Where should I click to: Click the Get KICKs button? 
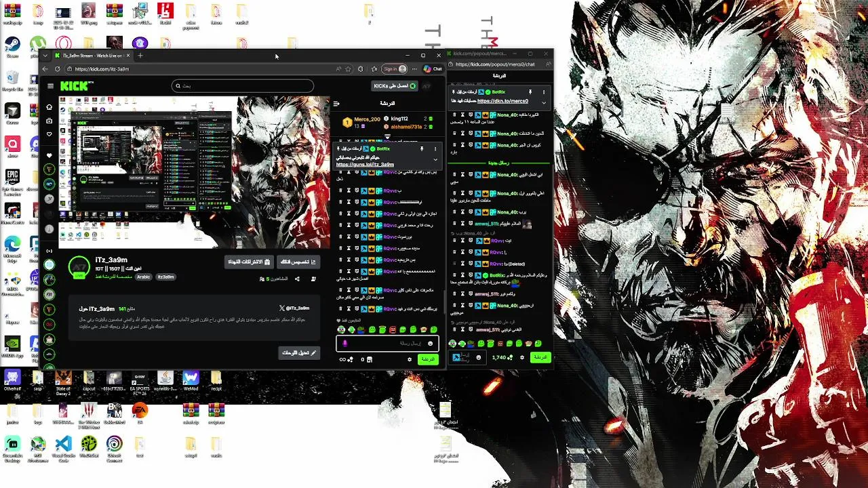pyautogui.click(x=395, y=86)
